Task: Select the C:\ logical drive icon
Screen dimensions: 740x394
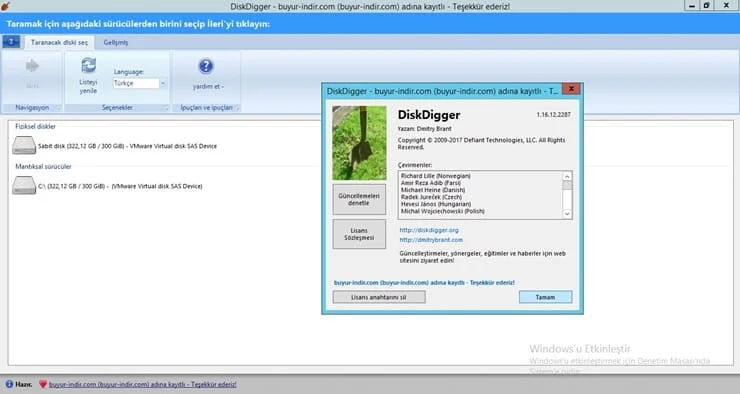Action: [24, 185]
